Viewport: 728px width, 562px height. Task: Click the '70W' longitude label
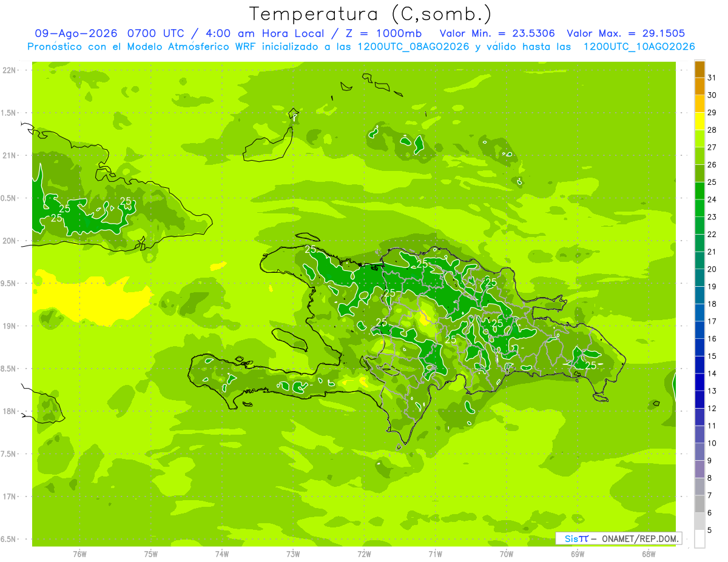[506, 554]
